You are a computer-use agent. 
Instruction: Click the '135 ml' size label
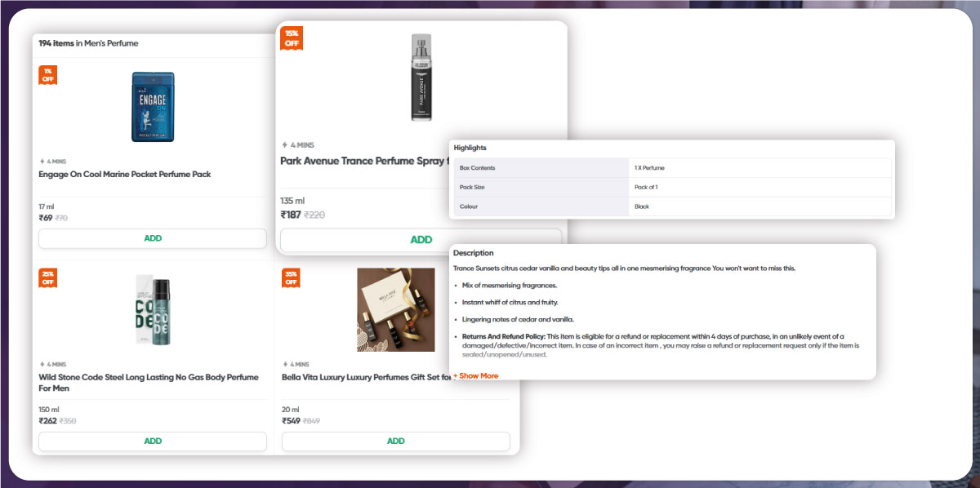pos(292,201)
